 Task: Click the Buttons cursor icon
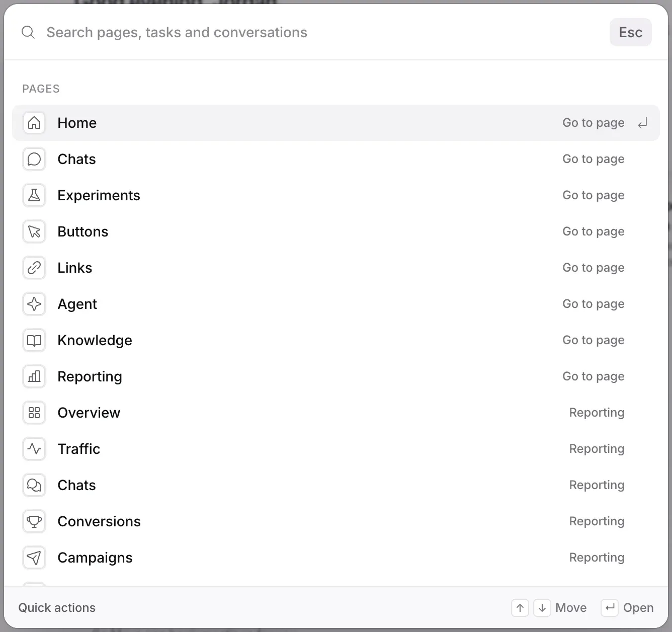point(34,231)
